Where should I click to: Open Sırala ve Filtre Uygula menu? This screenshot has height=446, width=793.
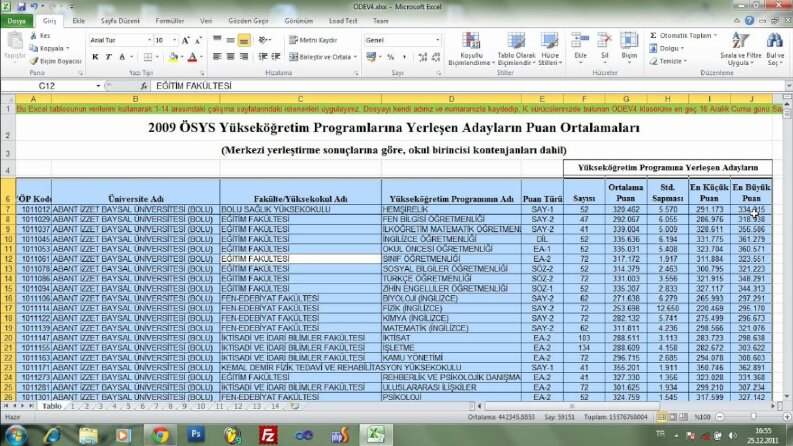click(741, 49)
